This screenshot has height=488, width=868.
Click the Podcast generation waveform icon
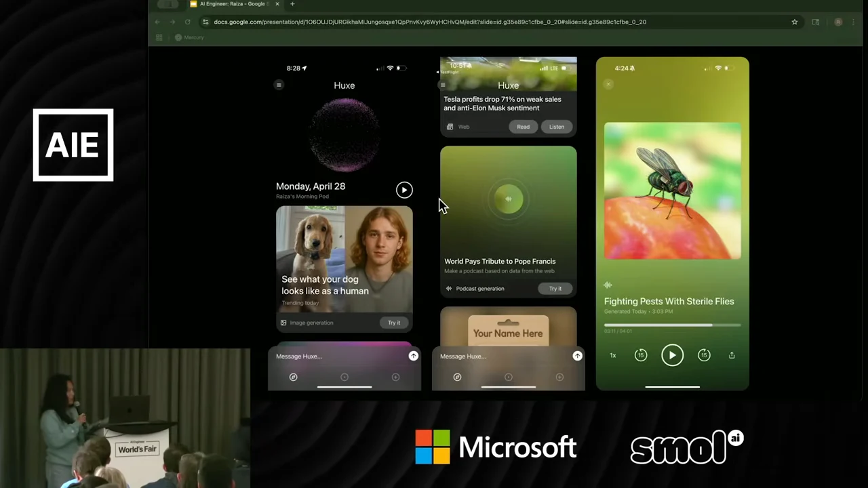click(x=448, y=289)
